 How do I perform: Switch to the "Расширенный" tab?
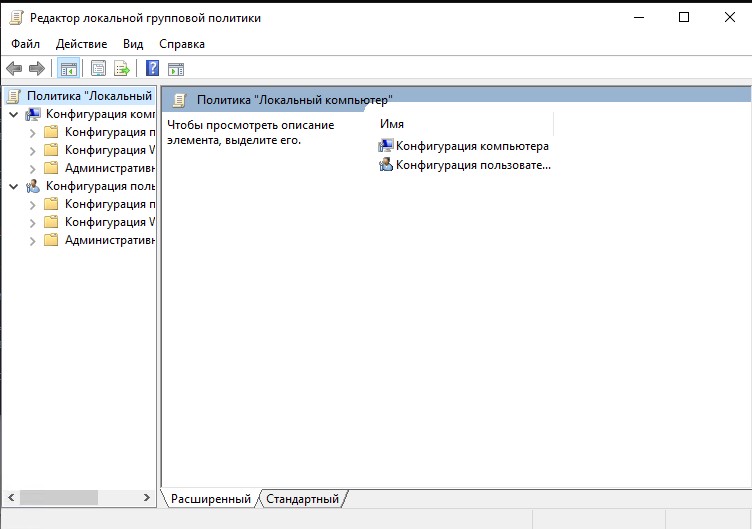click(x=210, y=499)
